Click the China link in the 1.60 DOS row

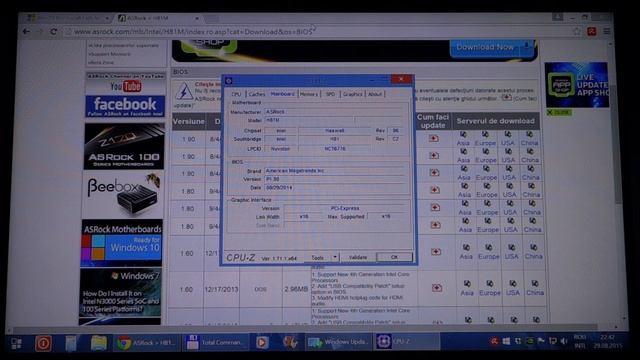coord(535,293)
